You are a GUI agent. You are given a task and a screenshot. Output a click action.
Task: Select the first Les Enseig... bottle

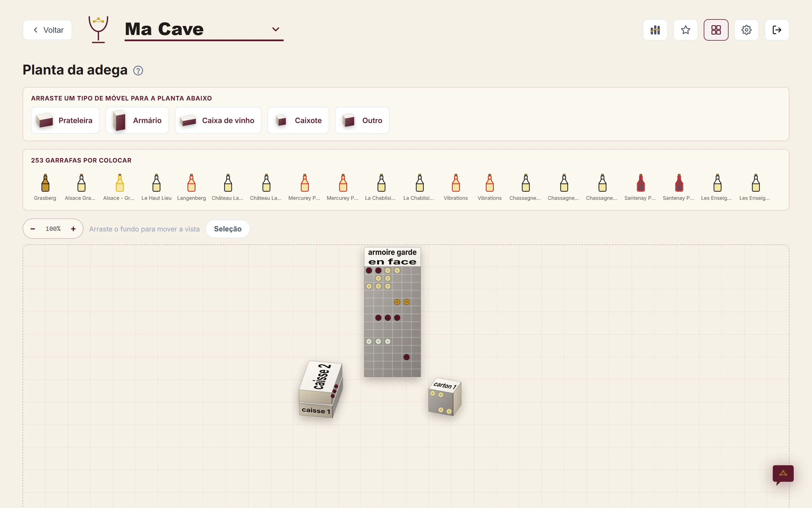point(717,187)
